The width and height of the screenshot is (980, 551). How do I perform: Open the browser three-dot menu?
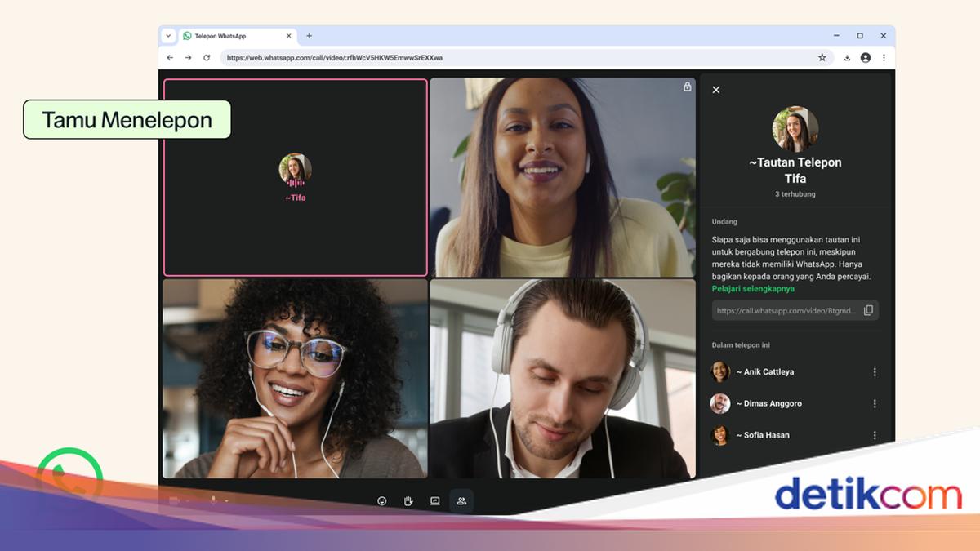coord(883,58)
